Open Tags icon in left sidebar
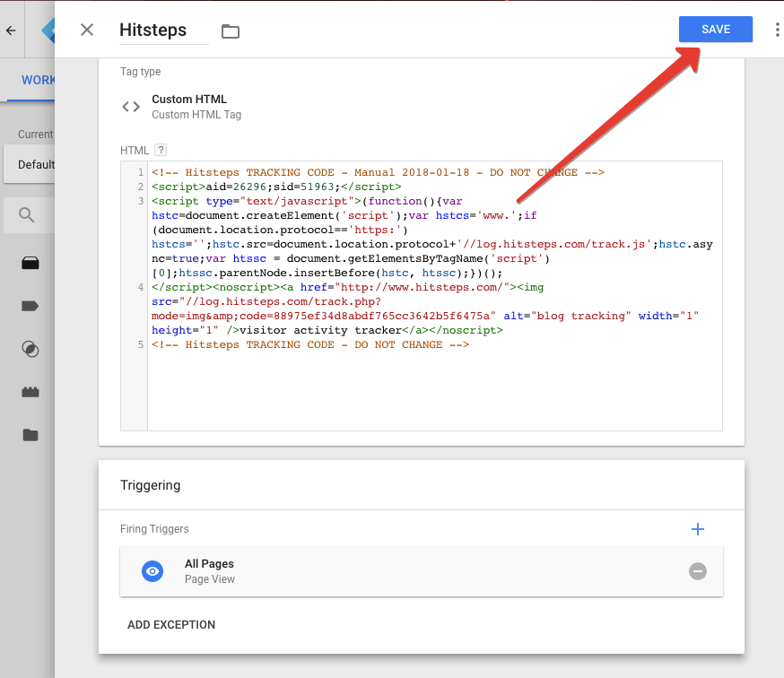This screenshot has width=784, height=678. coord(30,306)
